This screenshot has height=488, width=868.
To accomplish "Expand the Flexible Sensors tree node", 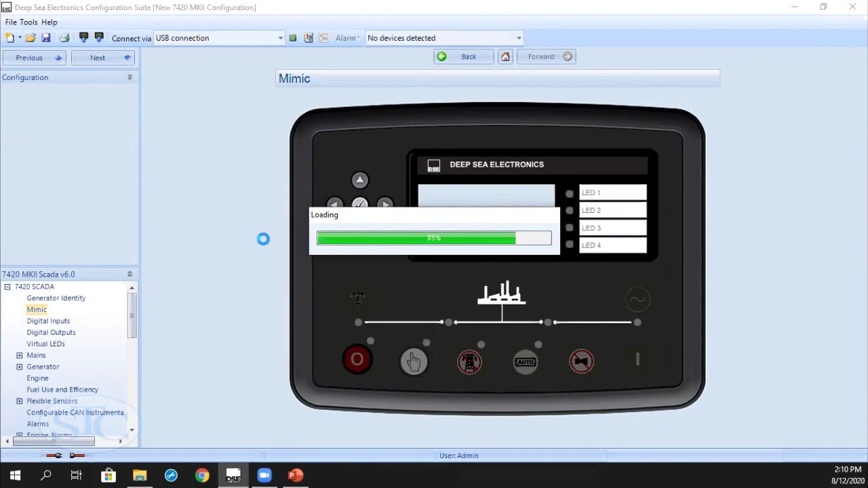I will (x=20, y=401).
